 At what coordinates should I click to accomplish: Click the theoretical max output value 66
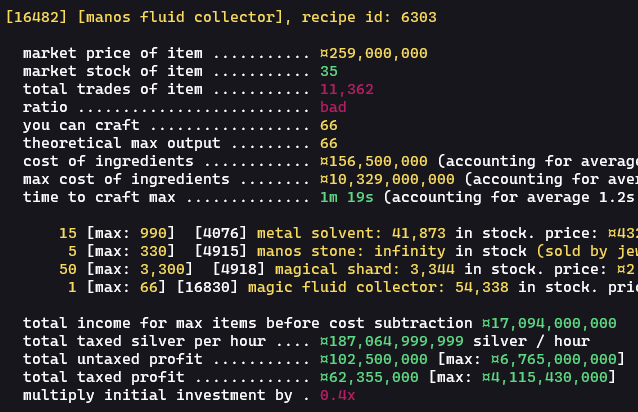329,143
